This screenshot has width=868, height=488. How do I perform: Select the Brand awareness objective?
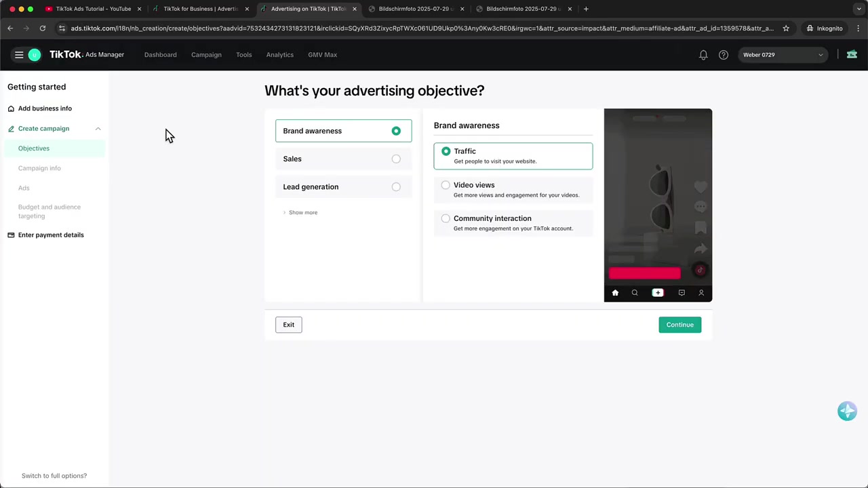tap(343, 131)
